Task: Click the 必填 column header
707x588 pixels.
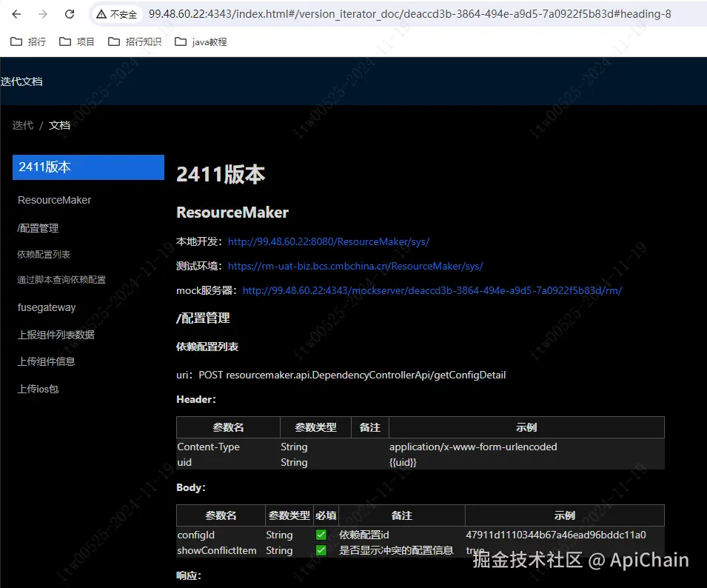Action: (x=326, y=515)
